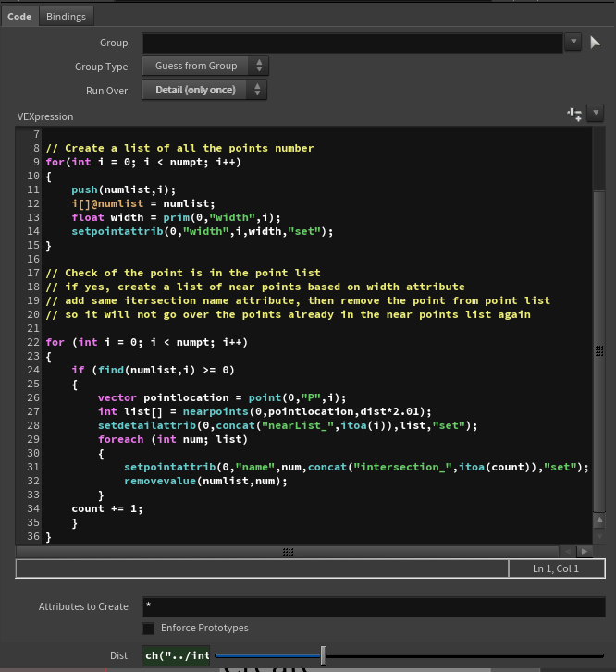Click the Attributes to Create field

(373, 606)
